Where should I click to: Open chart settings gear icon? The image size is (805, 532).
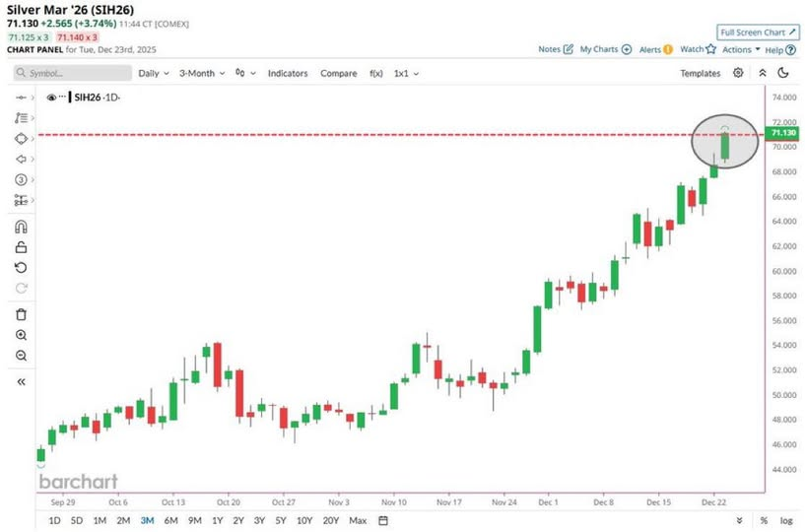coord(738,73)
